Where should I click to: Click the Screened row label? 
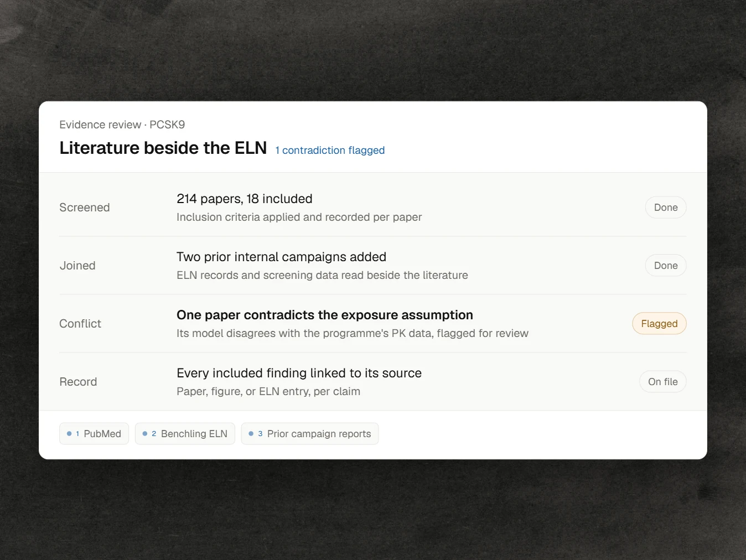click(85, 208)
